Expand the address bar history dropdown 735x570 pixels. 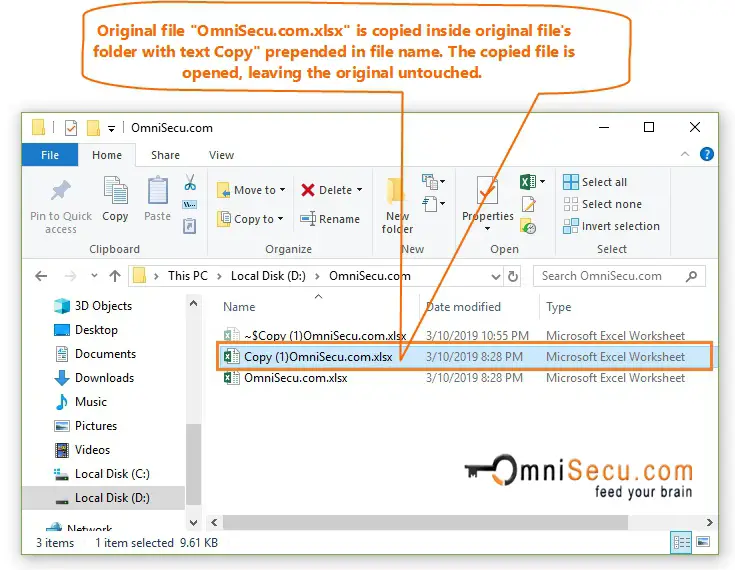pos(495,277)
